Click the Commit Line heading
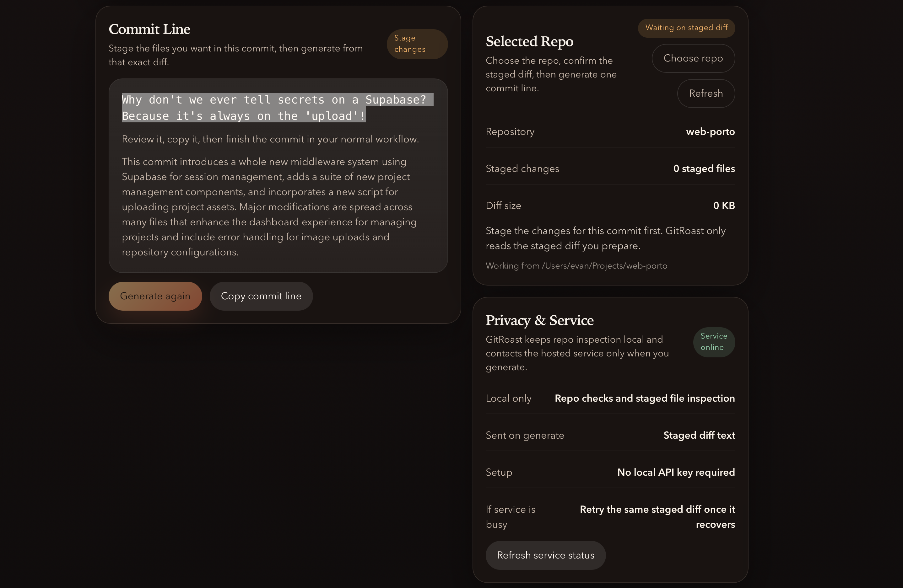Viewport: 903px width, 588px height. point(149,29)
